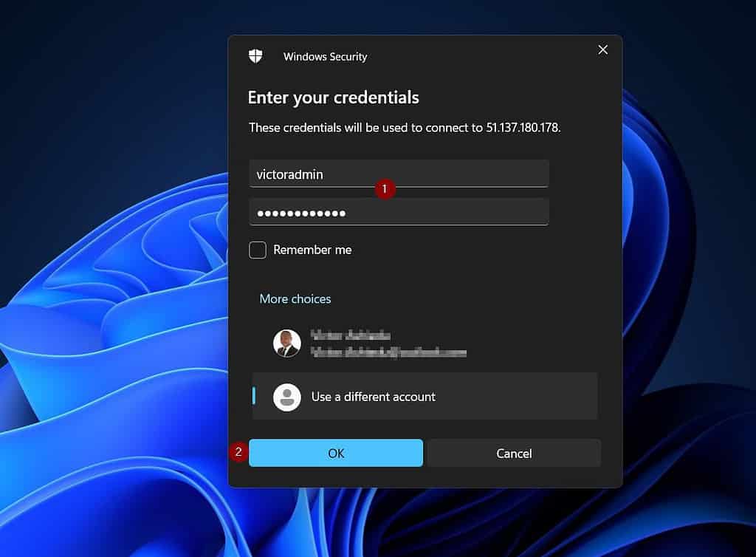756x557 pixels.
Task: Open the More choices link
Action: 295,299
